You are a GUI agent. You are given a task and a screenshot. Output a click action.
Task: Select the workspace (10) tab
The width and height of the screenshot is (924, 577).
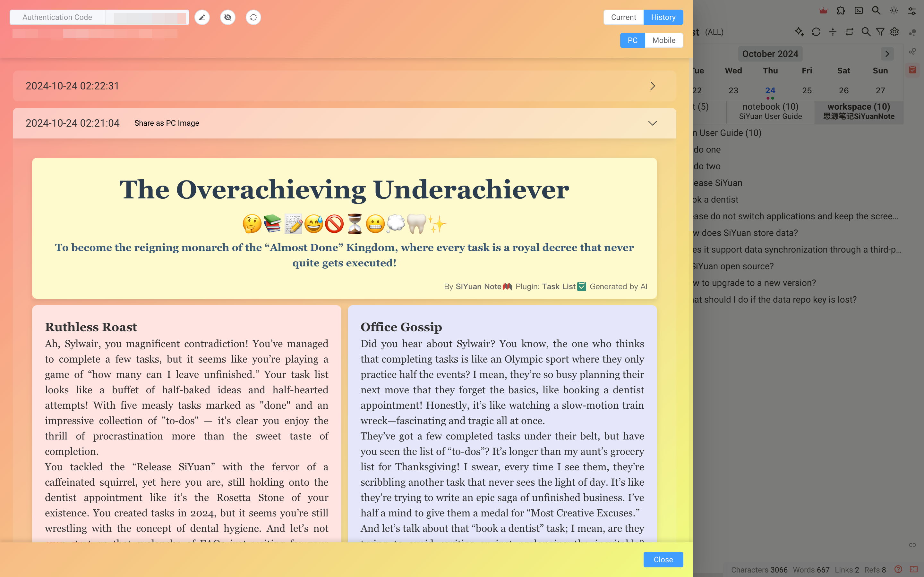(859, 111)
